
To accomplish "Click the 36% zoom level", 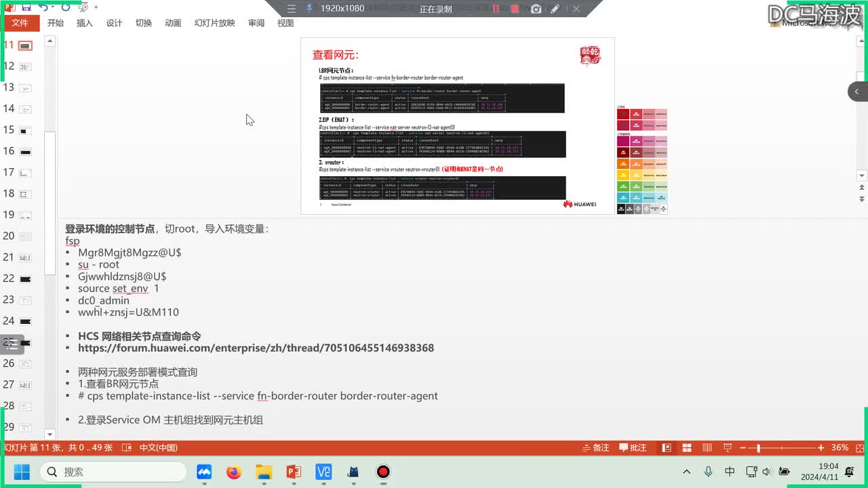I will click(x=840, y=448).
